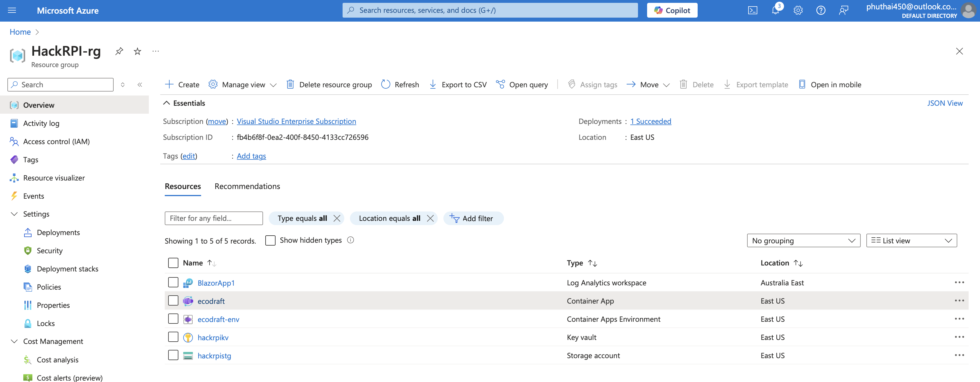
Task: Mark resource group as favorite star
Action: click(137, 51)
